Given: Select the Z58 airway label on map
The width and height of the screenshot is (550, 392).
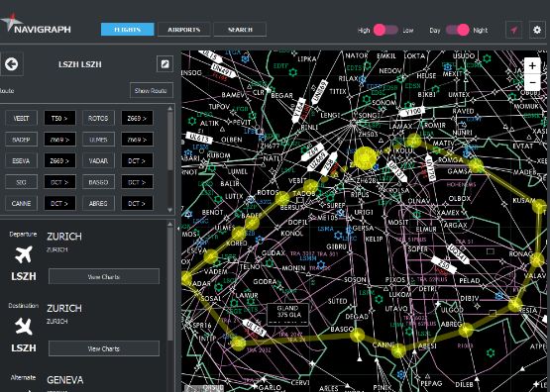Looking at the screenshot, I should point(329,163).
